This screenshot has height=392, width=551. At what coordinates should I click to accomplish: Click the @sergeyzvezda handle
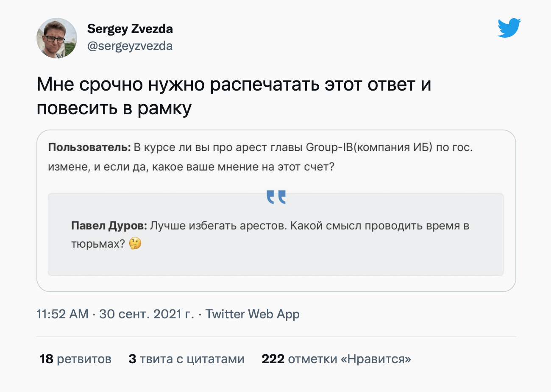tap(130, 46)
